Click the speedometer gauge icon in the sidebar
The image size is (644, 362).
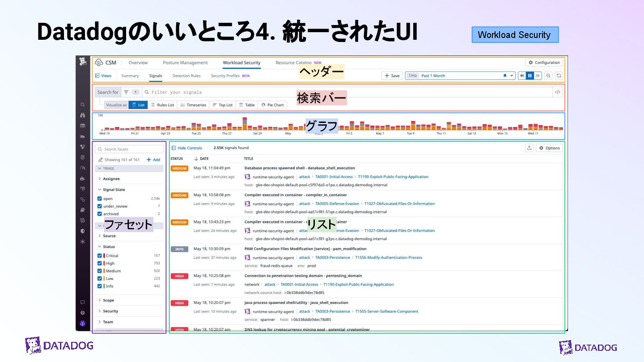click(83, 168)
